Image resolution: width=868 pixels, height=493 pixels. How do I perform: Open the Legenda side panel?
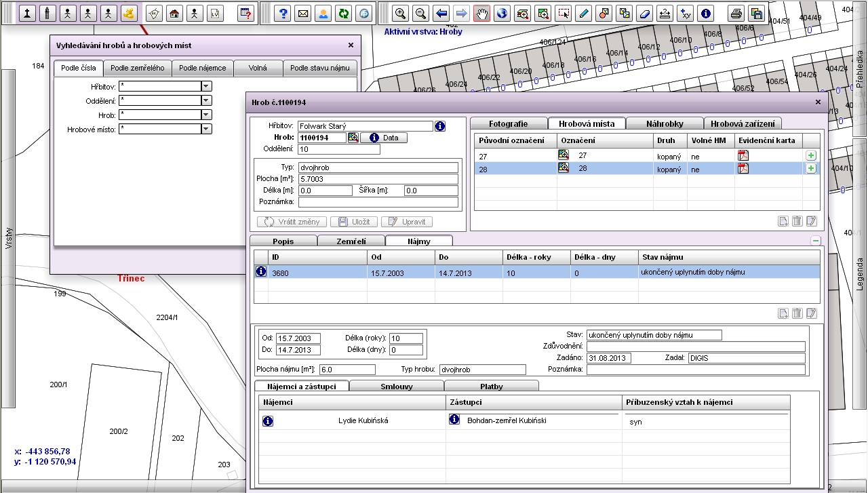tap(860, 274)
